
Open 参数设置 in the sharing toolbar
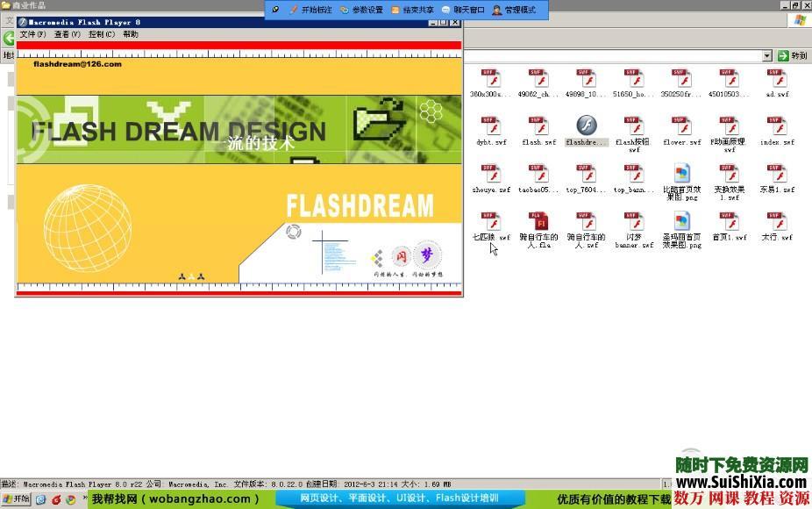point(361,10)
